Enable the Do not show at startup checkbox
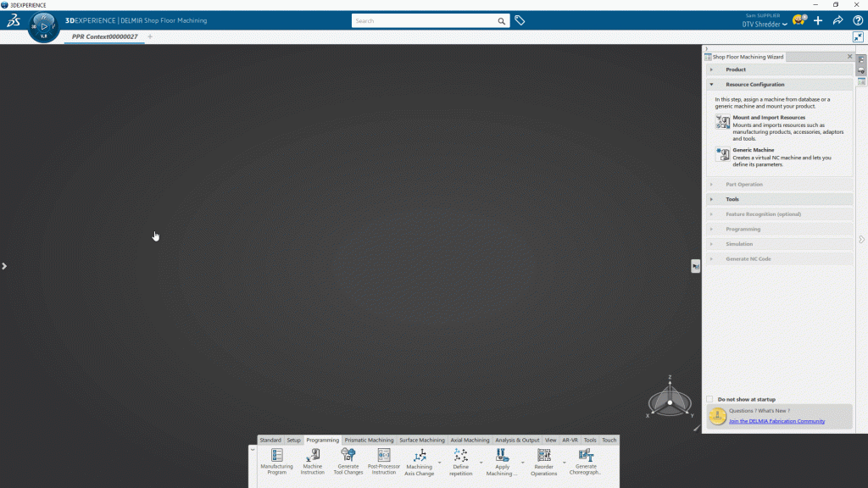The image size is (868, 488). pos(709,399)
